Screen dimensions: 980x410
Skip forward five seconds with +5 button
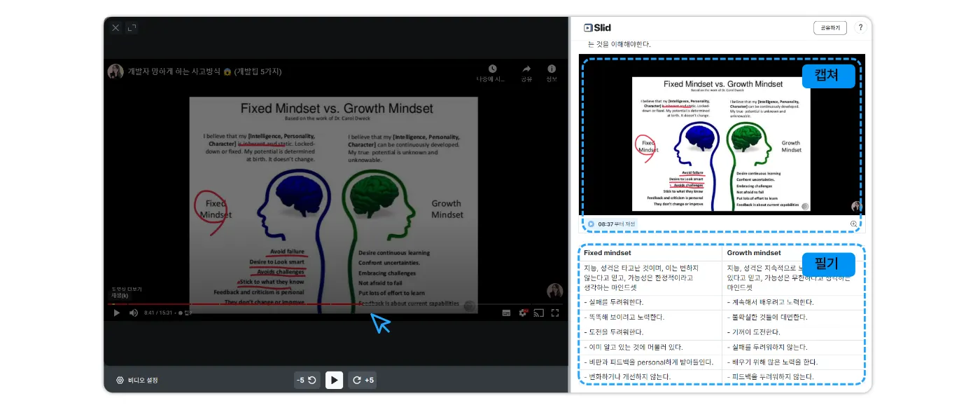pyautogui.click(x=363, y=380)
